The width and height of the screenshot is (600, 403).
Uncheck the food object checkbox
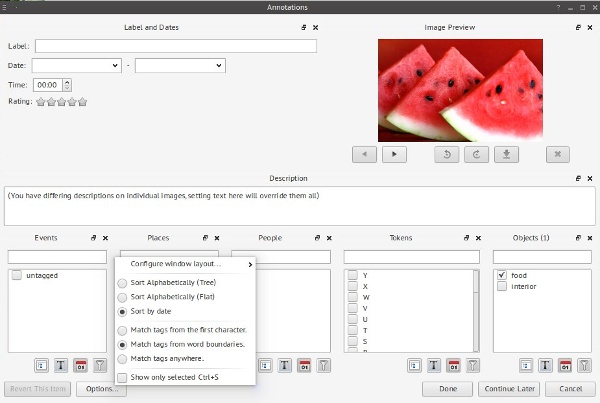(x=502, y=275)
